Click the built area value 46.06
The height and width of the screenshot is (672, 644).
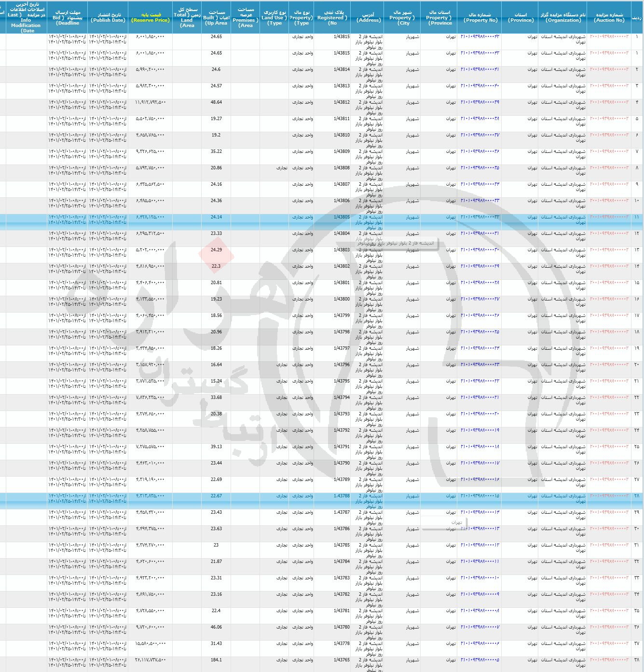216,627
